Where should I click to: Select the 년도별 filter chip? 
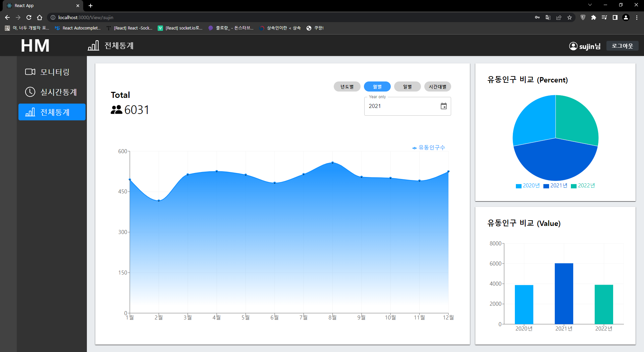347,86
